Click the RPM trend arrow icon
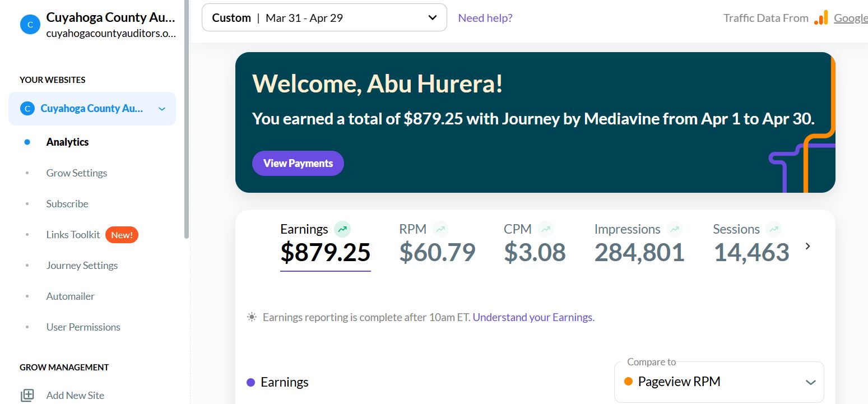 coord(441,229)
